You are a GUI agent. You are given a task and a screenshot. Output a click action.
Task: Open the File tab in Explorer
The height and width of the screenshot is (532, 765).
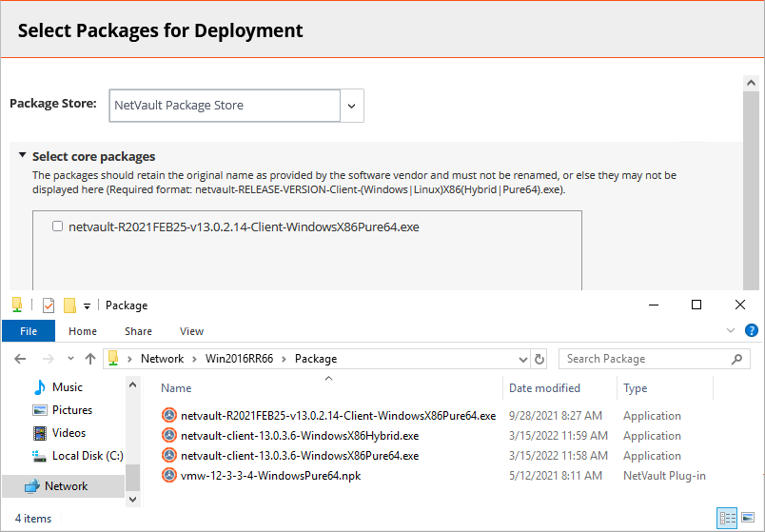[29, 331]
